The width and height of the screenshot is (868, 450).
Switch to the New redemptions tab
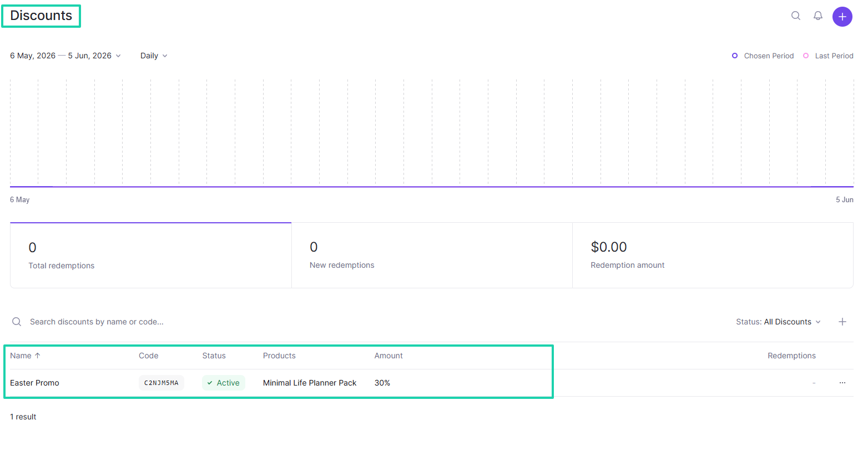(x=432, y=256)
